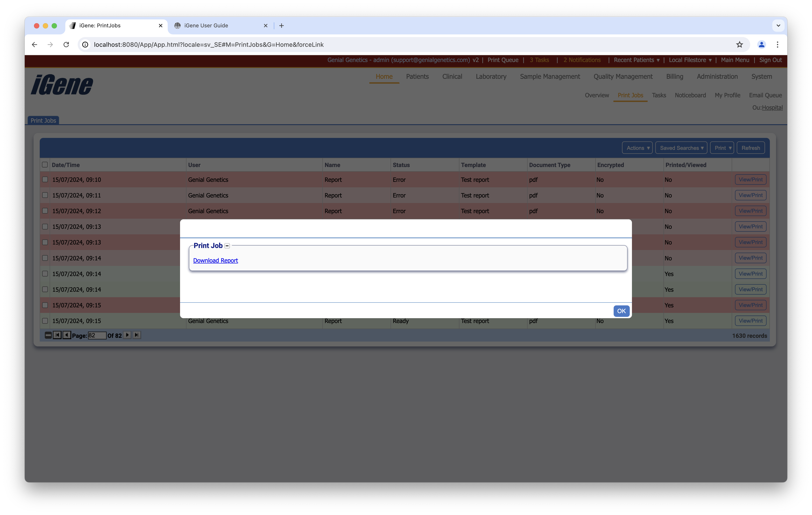Open the Laboratory menu

point(491,77)
